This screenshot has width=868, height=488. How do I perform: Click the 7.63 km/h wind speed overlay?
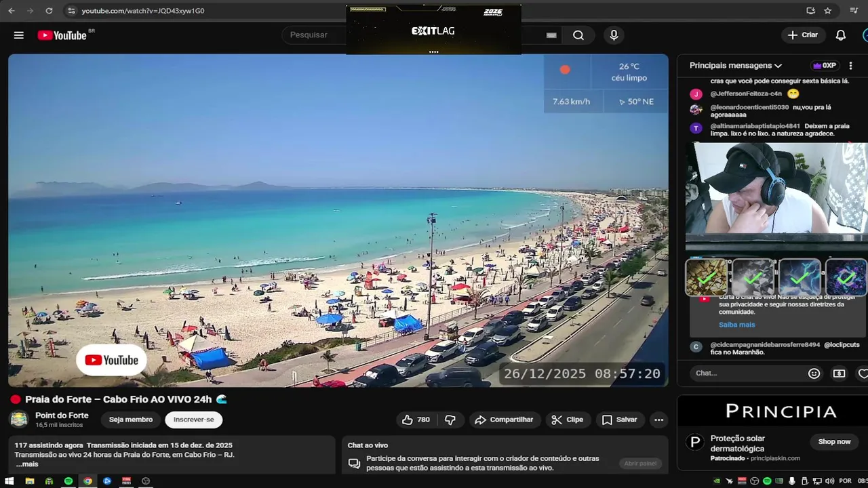[x=571, y=102]
